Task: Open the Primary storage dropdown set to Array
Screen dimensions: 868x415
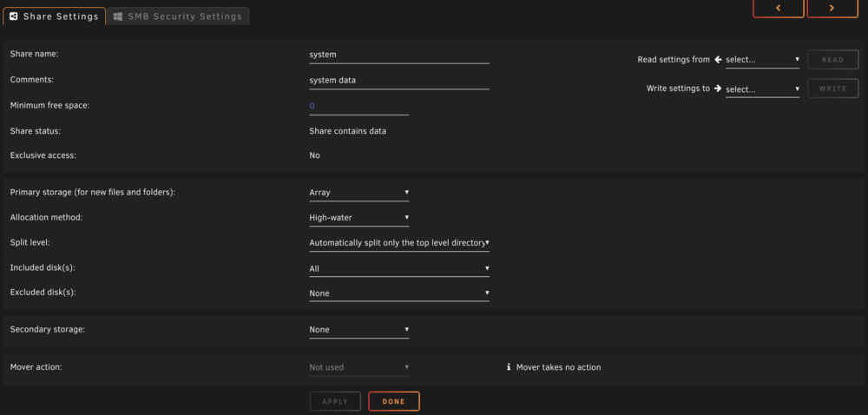Action: click(x=358, y=193)
